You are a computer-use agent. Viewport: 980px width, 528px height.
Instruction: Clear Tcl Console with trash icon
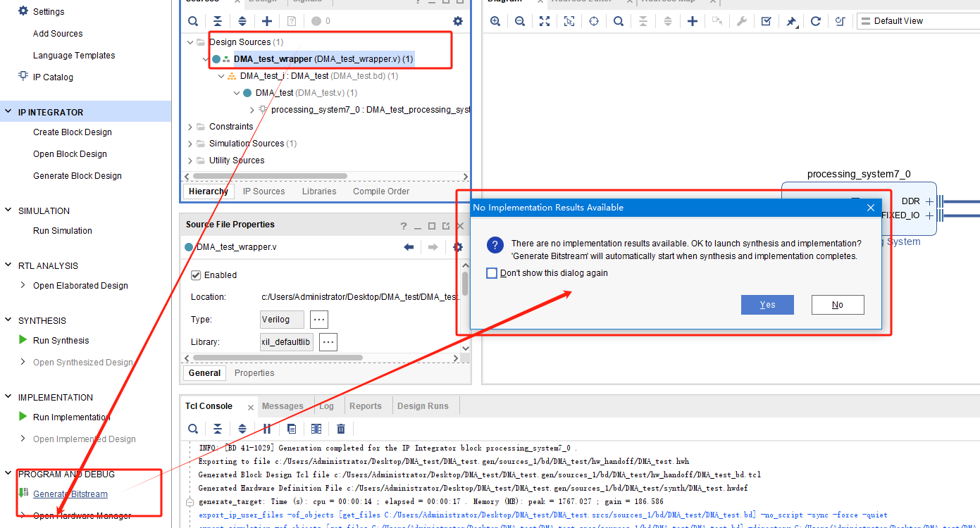tap(341, 428)
